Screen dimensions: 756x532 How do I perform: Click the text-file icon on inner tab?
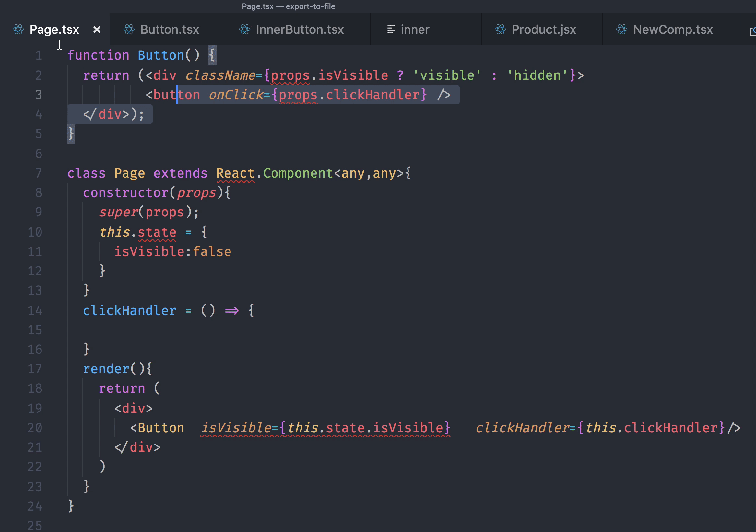(391, 29)
